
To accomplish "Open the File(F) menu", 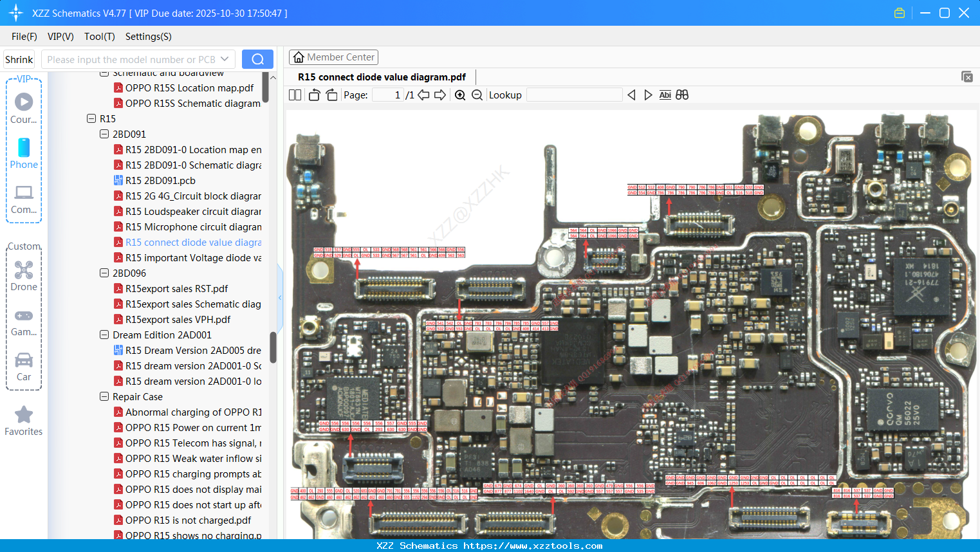I will [24, 37].
